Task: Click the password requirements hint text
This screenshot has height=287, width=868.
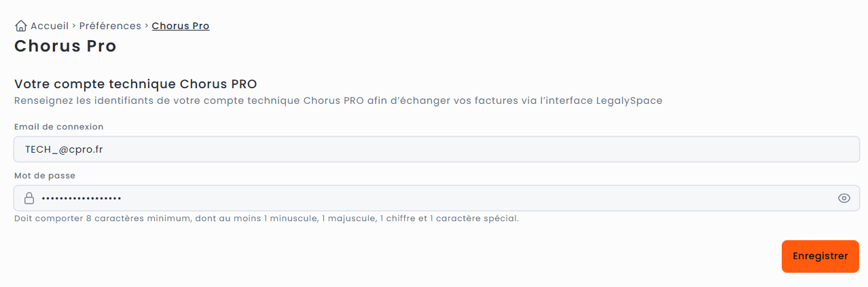Action: pyautogui.click(x=266, y=219)
